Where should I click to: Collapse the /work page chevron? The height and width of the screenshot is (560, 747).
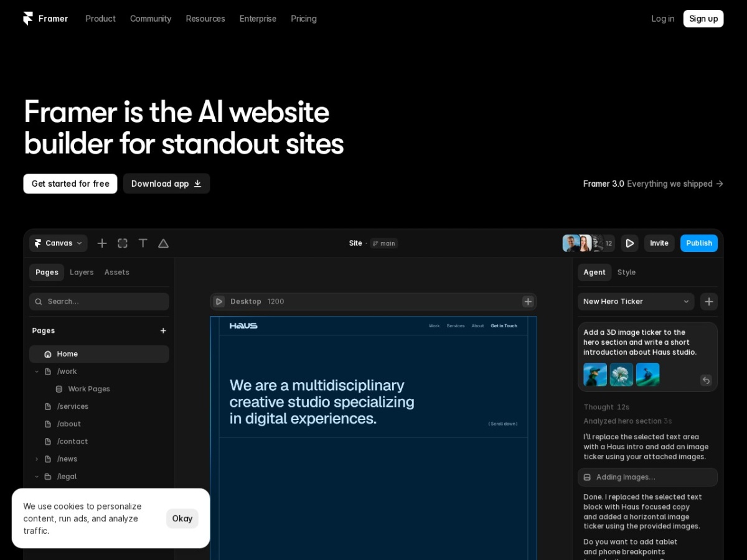click(37, 371)
